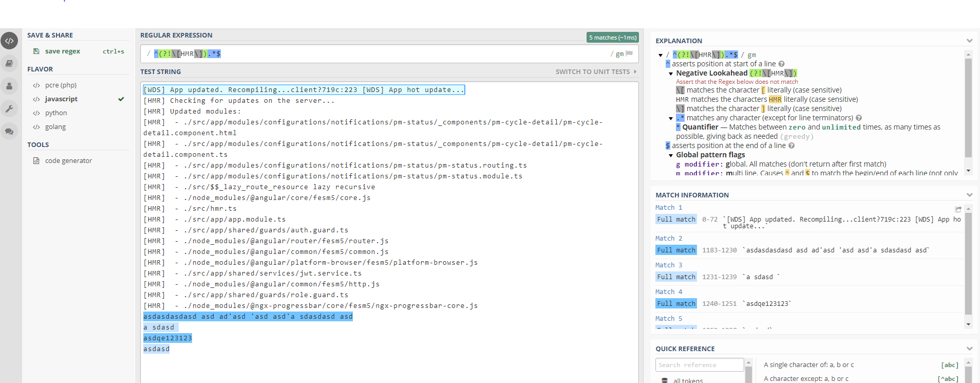Screen dimensions: 980x383
Task: Collapse the '.*' explanation tree node
Action: pyautogui.click(x=671, y=119)
